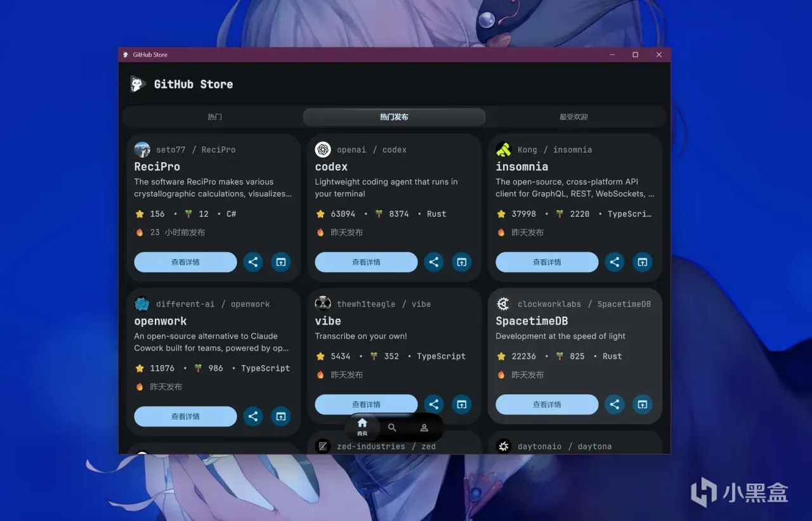Click "Lightweight coding agent" description on codex
812x521 pixels.
[x=386, y=188]
